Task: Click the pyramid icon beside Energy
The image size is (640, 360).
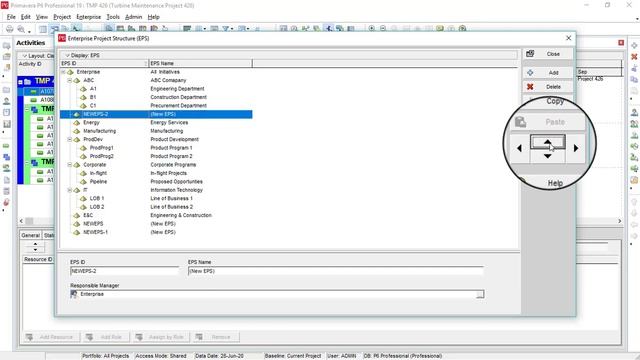Action: pyautogui.click(x=76, y=122)
